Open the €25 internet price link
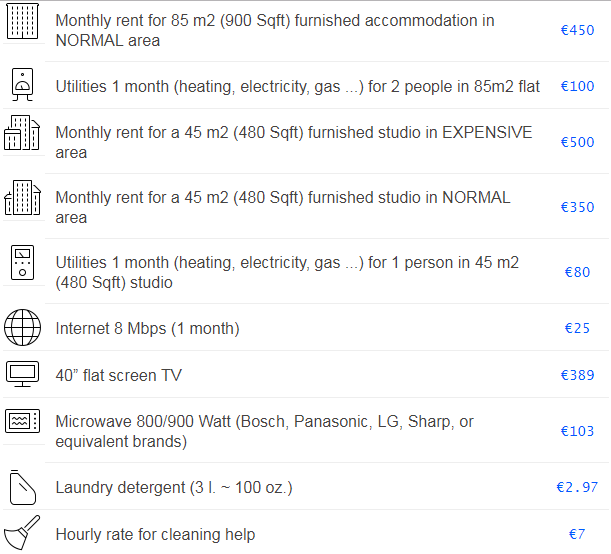Viewport: 611px width, 554px height. coord(577,328)
